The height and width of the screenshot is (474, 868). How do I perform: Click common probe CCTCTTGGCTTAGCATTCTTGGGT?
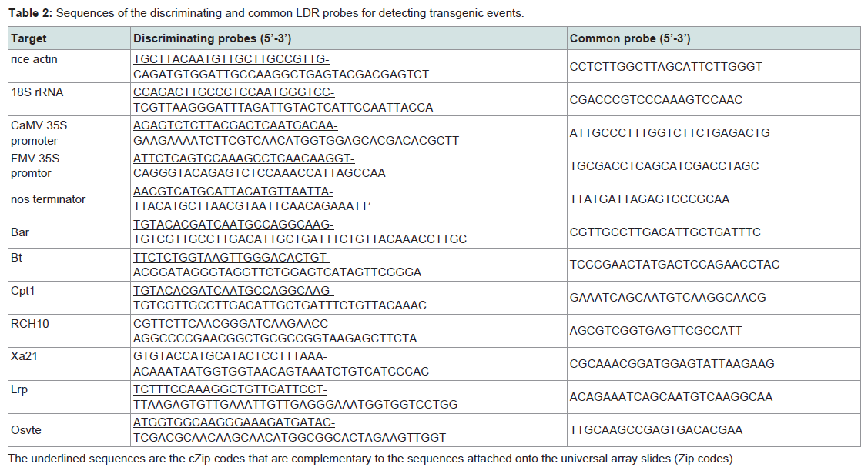666,66
